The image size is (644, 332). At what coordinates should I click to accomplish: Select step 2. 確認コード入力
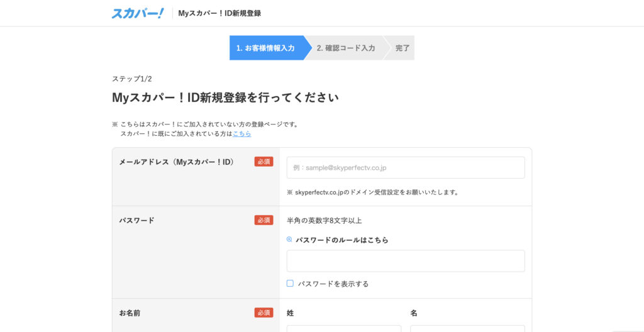coord(346,48)
